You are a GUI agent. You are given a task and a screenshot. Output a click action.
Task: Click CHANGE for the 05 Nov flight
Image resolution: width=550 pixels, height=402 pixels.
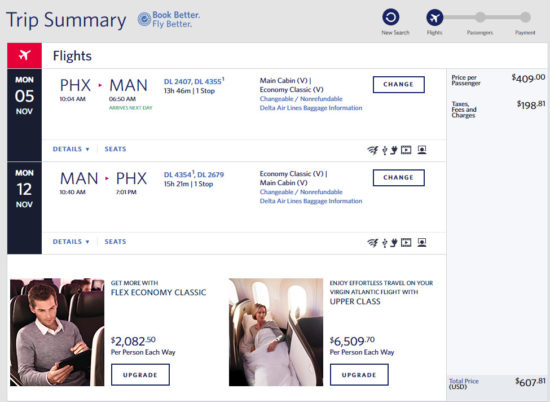[399, 85]
